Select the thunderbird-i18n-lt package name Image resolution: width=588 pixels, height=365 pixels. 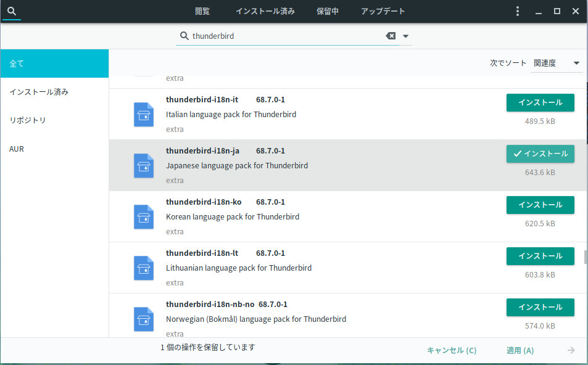click(x=202, y=253)
